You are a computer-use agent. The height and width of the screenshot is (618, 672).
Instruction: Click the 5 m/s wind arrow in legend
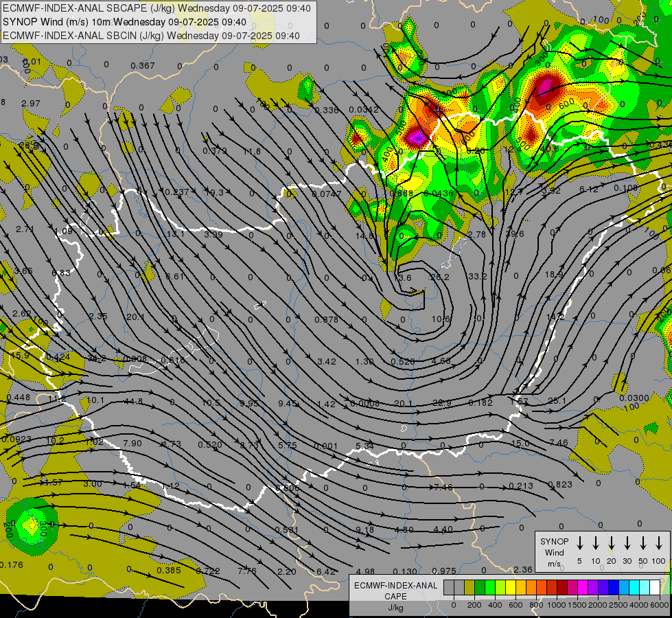point(580,543)
